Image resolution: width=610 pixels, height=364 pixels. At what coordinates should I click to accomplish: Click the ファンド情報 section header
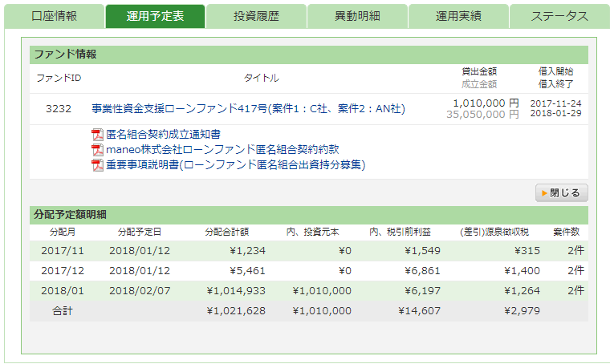coord(308,55)
